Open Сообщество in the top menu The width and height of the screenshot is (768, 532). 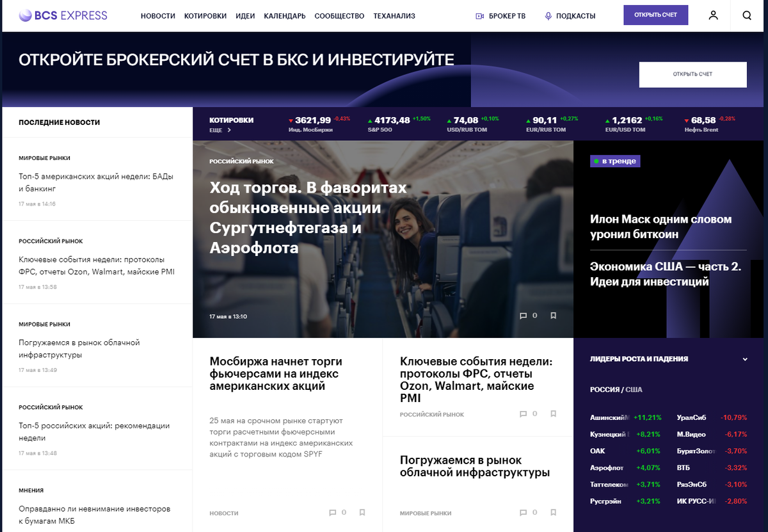[x=340, y=16]
